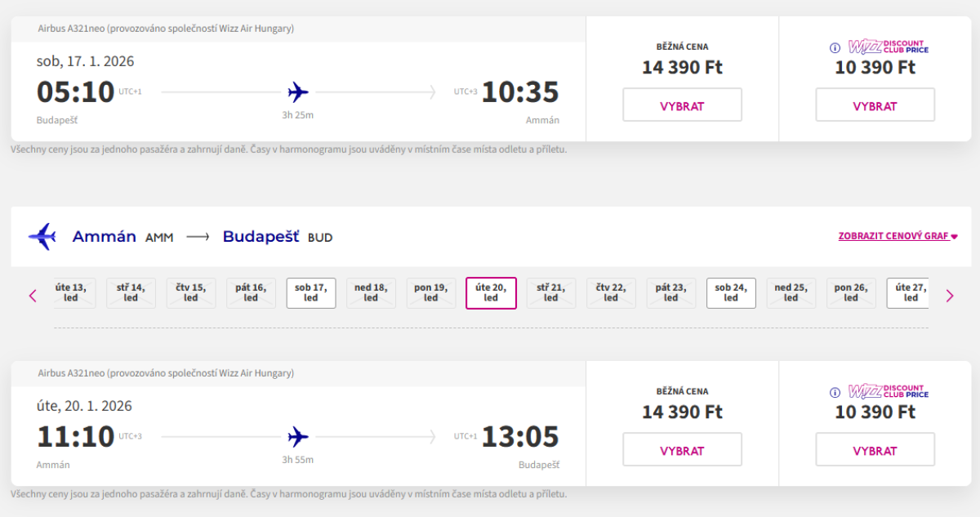This screenshot has height=517, width=980.
Task: Choose regular price for 11:10 Ammán flight
Action: coord(682,450)
